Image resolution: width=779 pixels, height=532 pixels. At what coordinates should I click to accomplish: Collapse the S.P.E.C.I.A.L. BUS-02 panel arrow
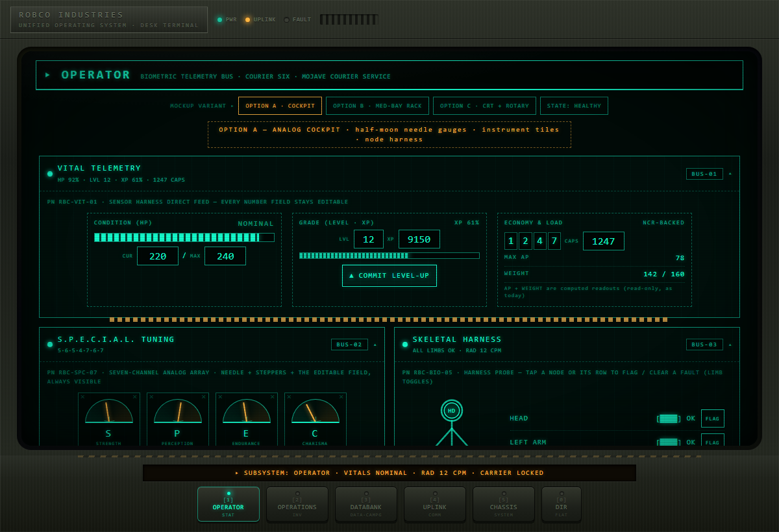(375, 345)
